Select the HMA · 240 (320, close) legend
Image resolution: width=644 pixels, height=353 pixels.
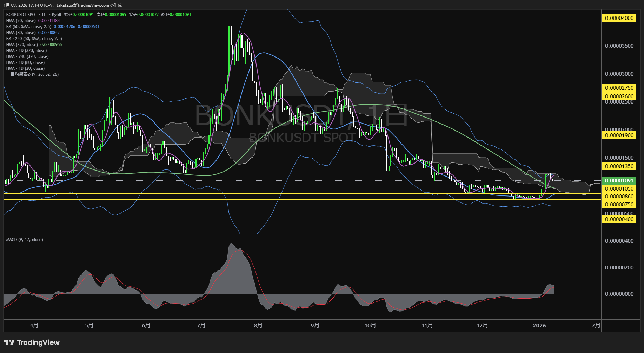27,56
